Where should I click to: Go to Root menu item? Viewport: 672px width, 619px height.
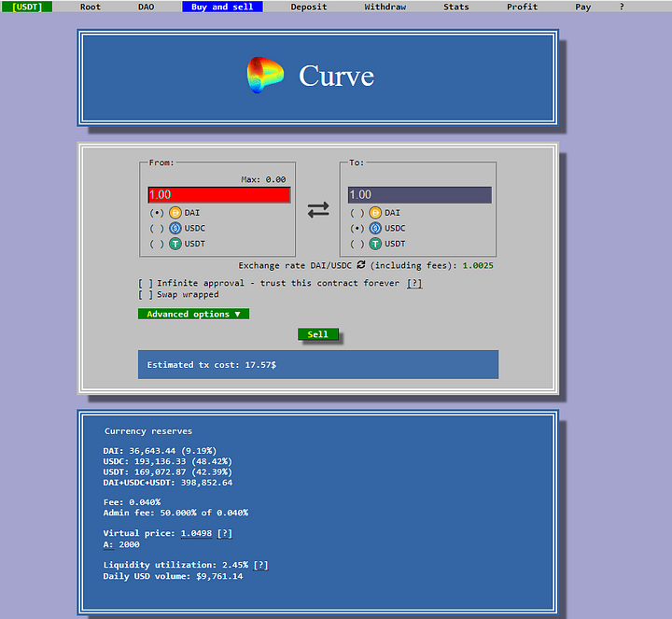point(90,7)
